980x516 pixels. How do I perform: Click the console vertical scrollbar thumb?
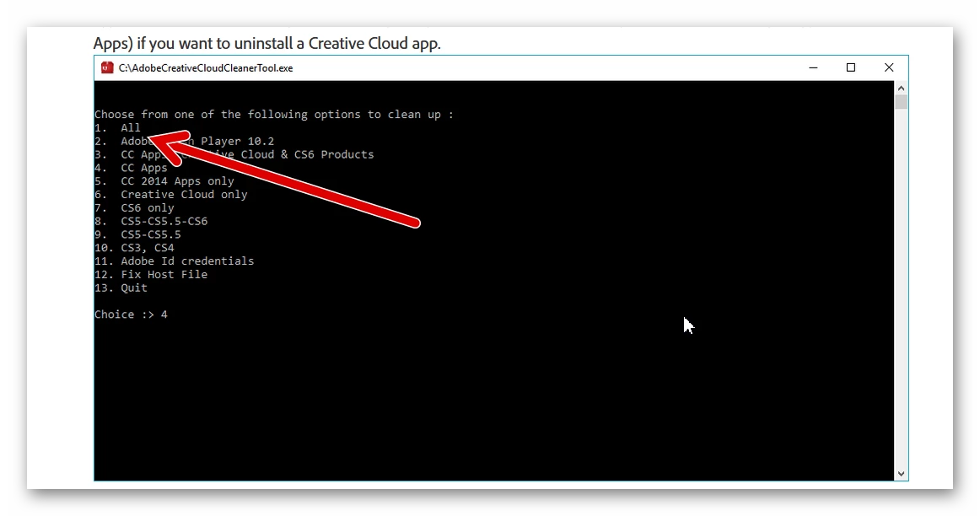(901, 103)
